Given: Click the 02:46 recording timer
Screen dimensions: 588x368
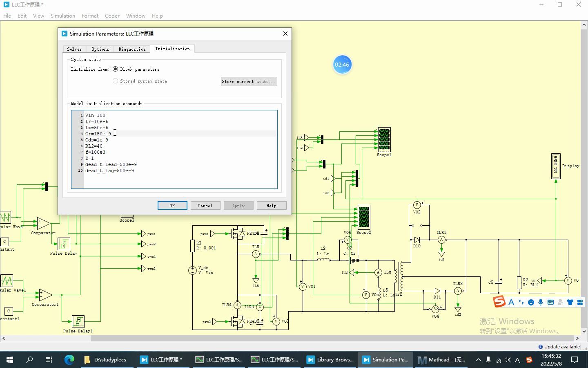Looking at the screenshot, I should coord(342,65).
